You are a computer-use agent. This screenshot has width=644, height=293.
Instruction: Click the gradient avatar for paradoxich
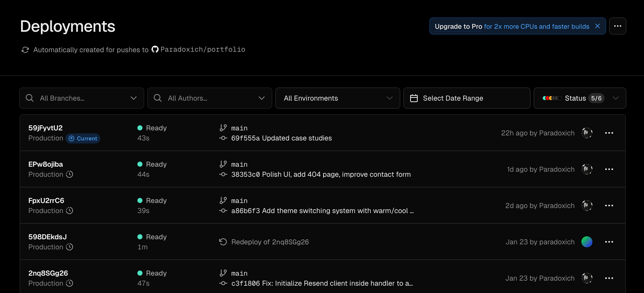coord(587,242)
